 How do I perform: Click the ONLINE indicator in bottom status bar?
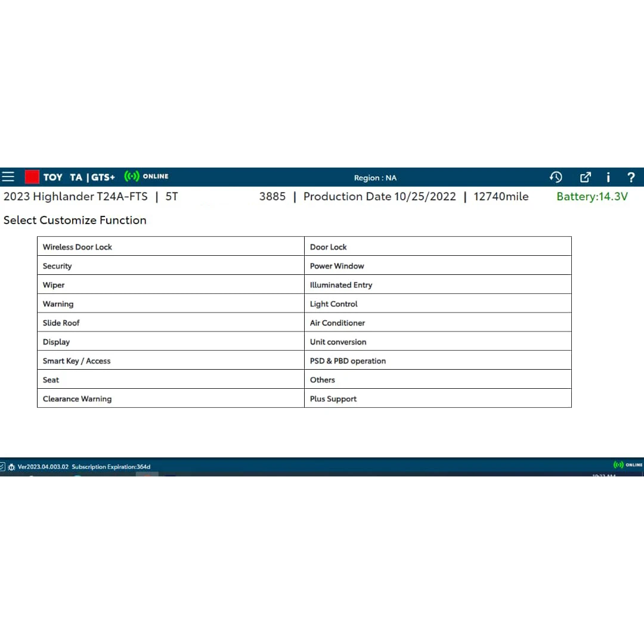[x=627, y=465]
